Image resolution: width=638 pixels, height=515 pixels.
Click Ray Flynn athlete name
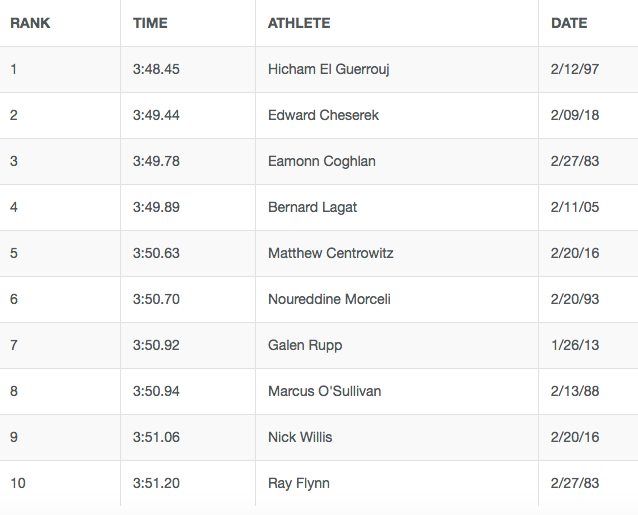point(299,483)
